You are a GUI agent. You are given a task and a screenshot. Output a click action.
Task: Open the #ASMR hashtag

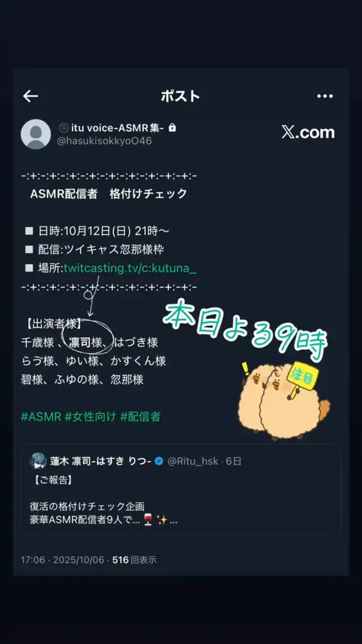pos(41,417)
